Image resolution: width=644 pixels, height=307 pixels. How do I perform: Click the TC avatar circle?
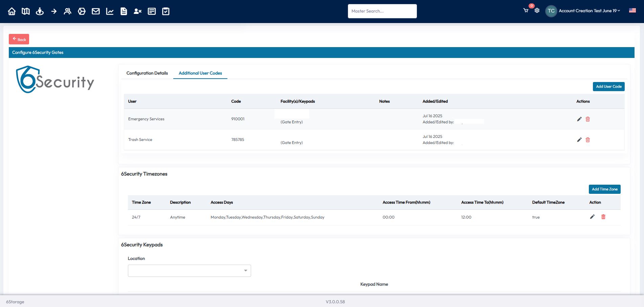551,11
